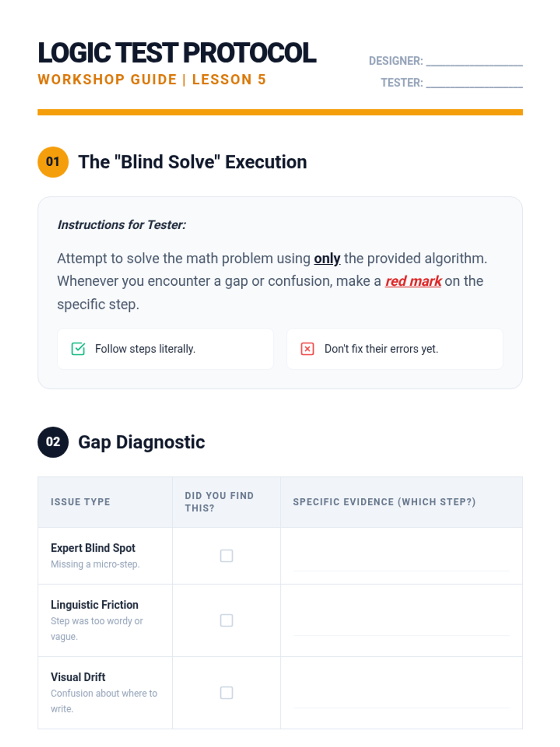The width and height of the screenshot is (560, 747).
Task: Click the dark 02 section badge
Action: [x=53, y=442]
